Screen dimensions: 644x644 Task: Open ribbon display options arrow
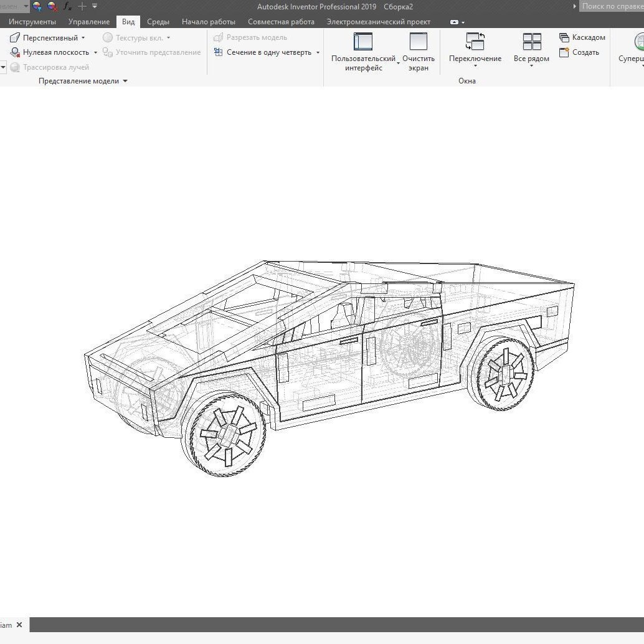[x=463, y=22]
